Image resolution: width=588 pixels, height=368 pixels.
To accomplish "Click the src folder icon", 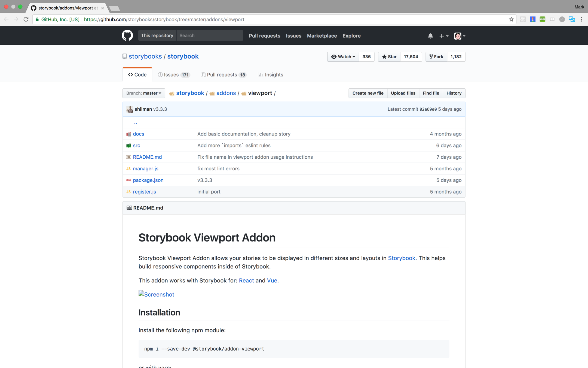I will [128, 146].
